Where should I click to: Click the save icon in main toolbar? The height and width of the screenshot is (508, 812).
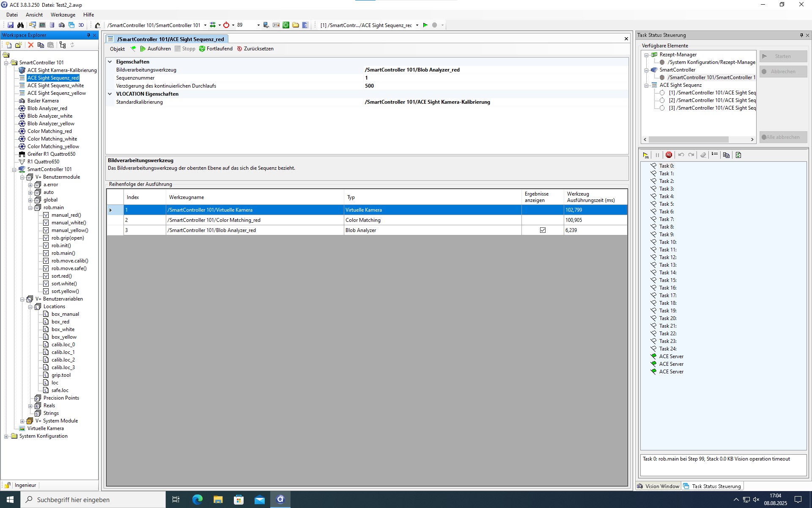[x=11, y=25]
